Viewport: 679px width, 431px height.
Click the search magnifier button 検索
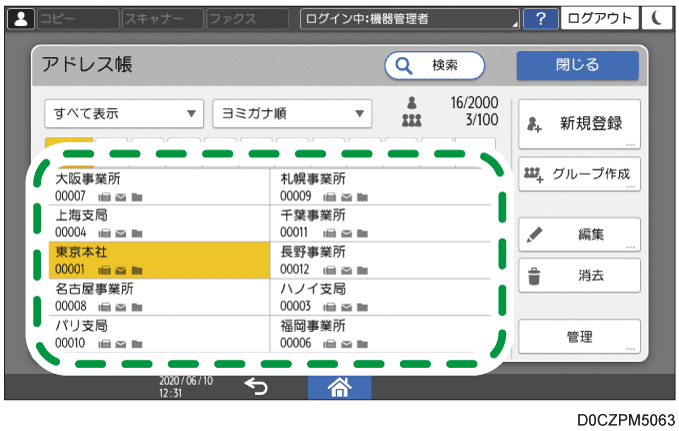[434, 66]
